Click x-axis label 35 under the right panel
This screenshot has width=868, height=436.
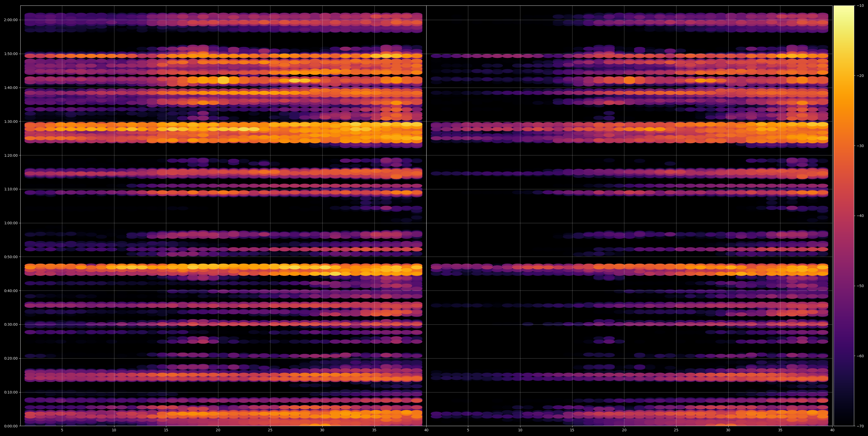point(780,430)
